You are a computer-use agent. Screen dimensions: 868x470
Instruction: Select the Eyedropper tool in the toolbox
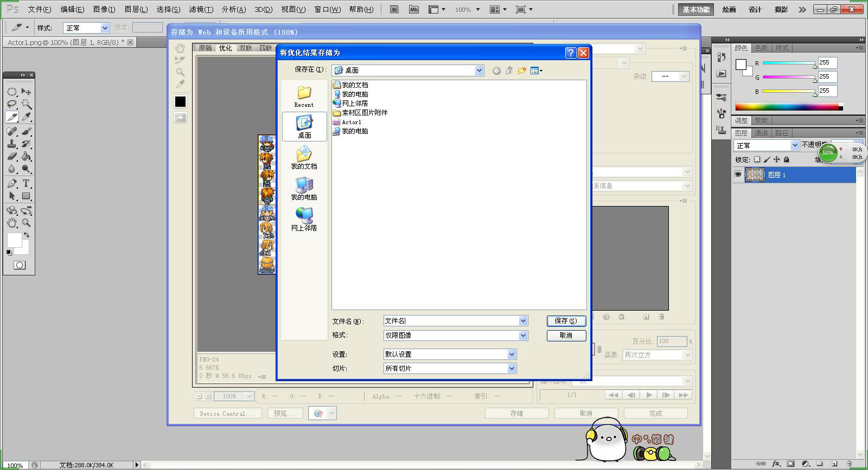tap(26, 117)
